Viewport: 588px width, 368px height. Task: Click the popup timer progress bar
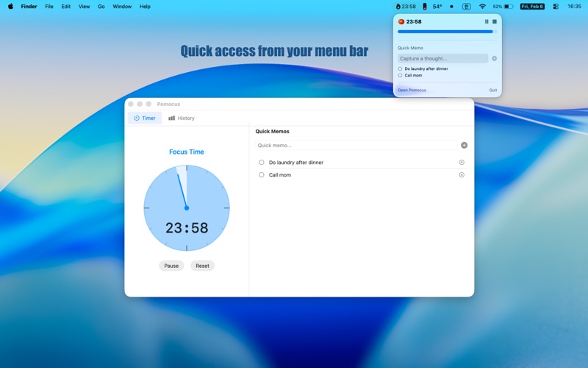(x=448, y=32)
